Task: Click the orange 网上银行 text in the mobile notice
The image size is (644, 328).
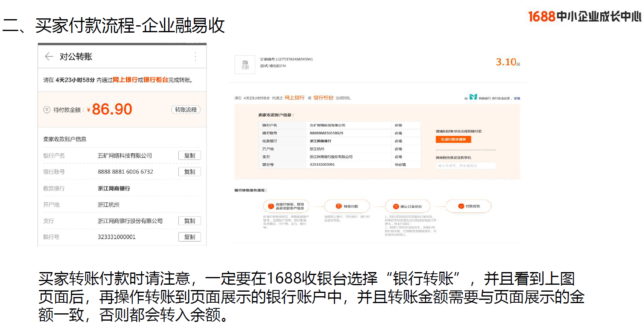Action: tap(125, 80)
